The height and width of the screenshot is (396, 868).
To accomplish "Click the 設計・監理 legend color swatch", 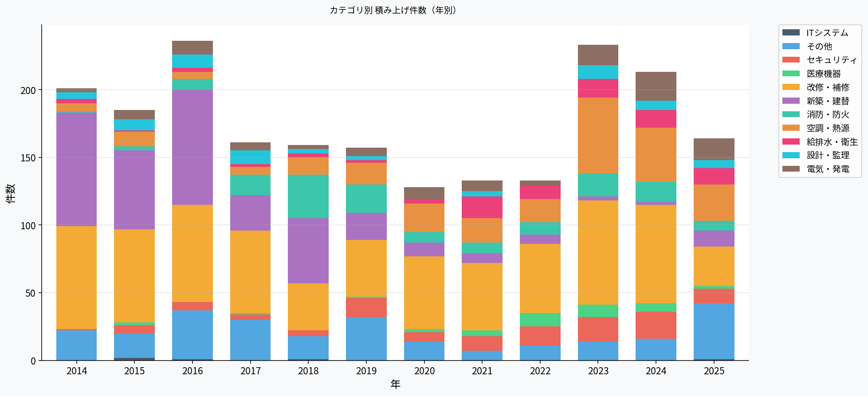I will 791,155.
